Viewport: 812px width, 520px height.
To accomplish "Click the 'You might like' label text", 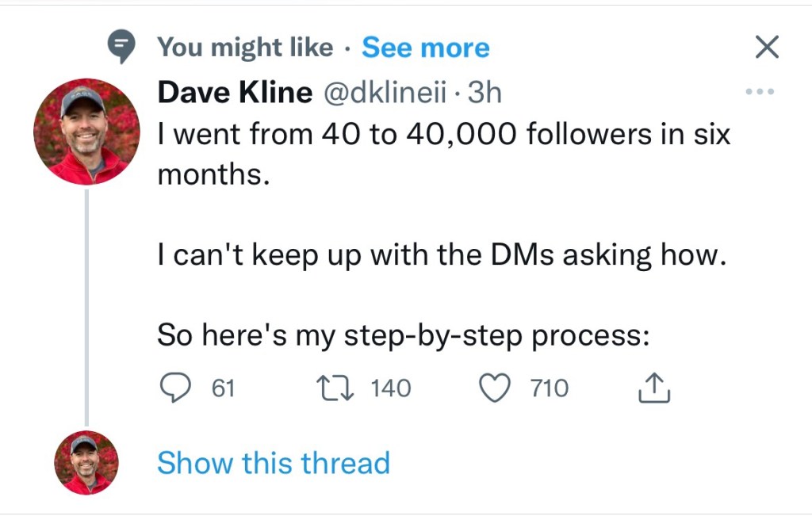I will point(245,48).
